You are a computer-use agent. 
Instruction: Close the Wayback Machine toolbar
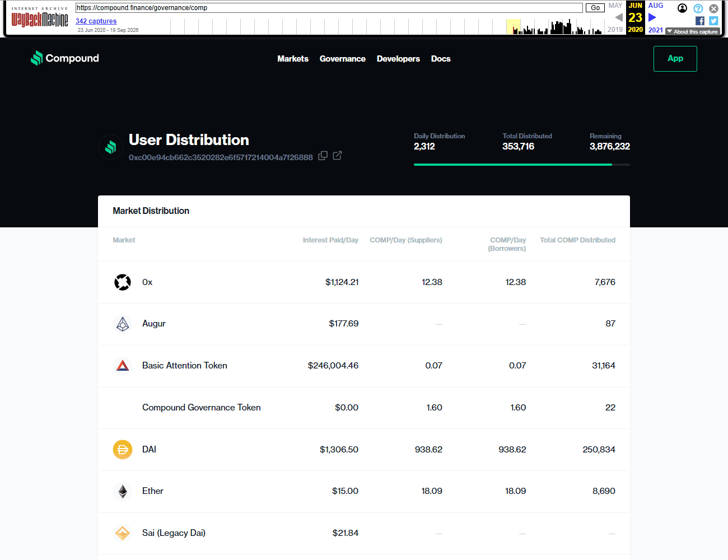tap(713, 8)
